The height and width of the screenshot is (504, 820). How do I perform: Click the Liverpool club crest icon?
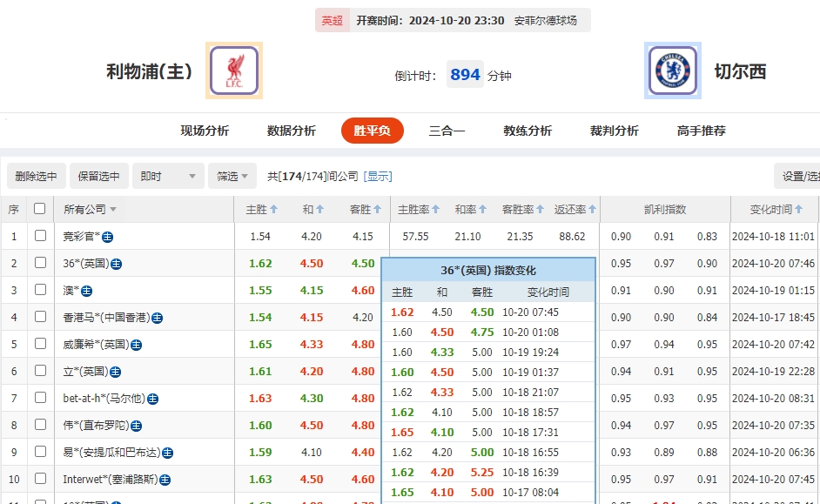point(233,71)
